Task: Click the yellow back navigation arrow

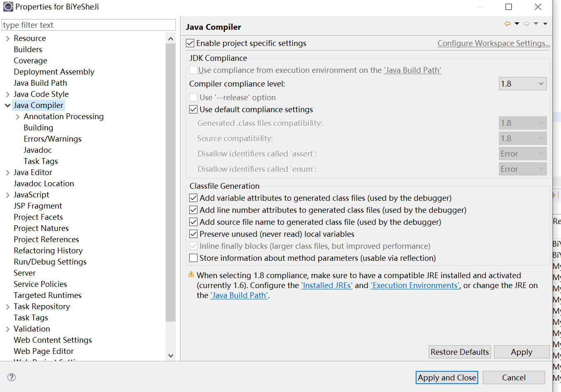Action: 507,24
